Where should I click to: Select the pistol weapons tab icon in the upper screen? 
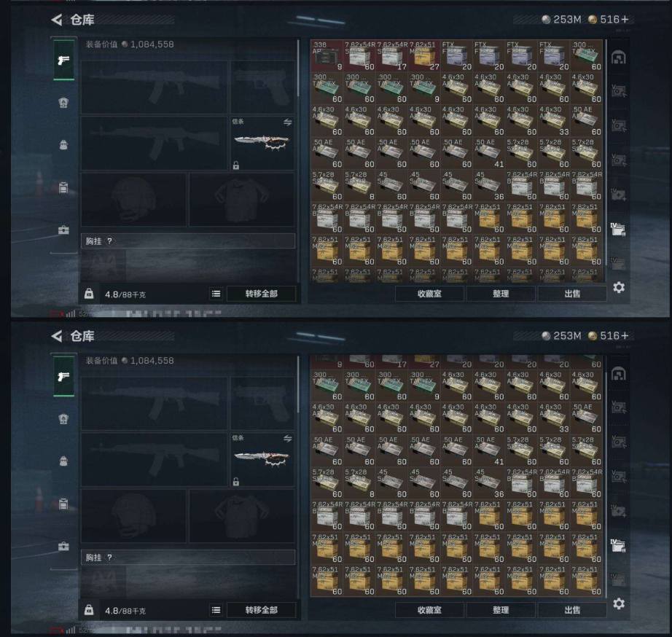coord(63,60)
